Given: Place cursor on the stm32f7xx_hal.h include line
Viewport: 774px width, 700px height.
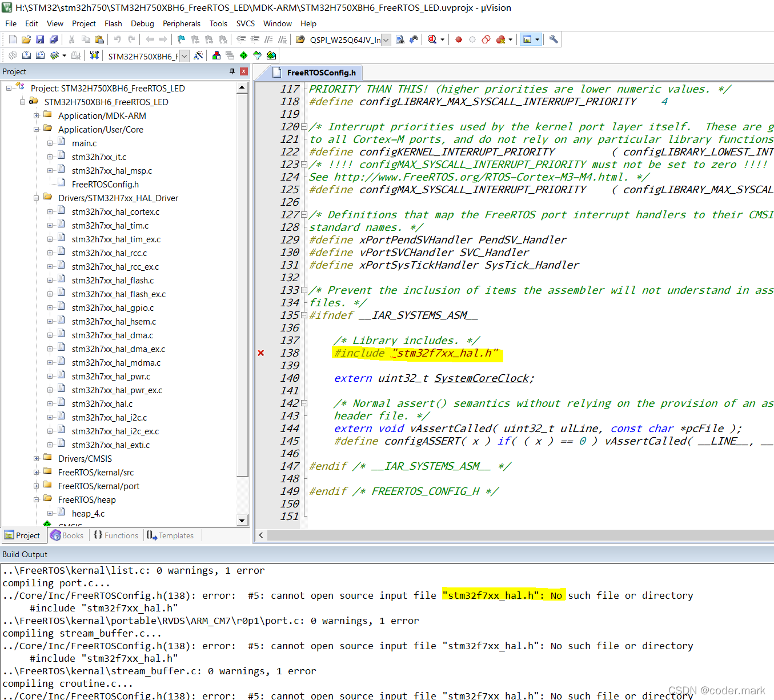Looking at the screenshot, I should tap(416, 353).
